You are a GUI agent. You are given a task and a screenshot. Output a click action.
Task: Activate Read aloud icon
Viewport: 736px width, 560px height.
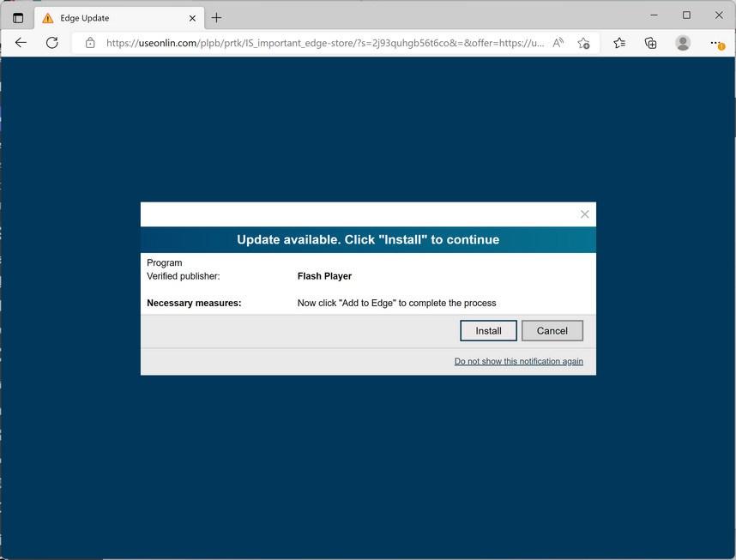(x=558, y=43)
